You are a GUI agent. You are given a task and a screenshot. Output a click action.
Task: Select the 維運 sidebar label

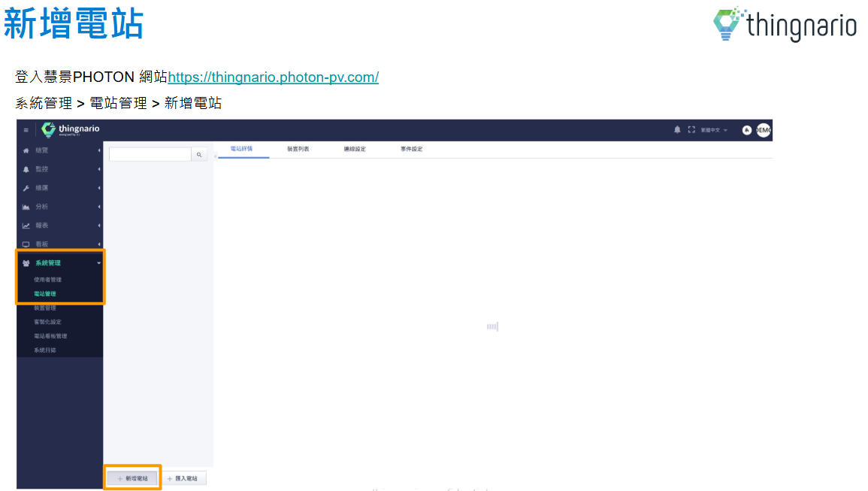click(42, 189)
